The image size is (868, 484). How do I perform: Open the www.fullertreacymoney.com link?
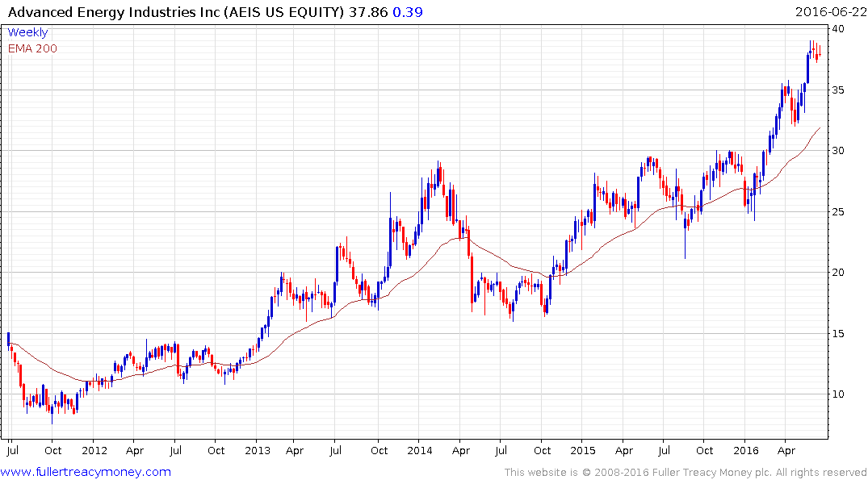pyautogui.click(x=86, y=472)
